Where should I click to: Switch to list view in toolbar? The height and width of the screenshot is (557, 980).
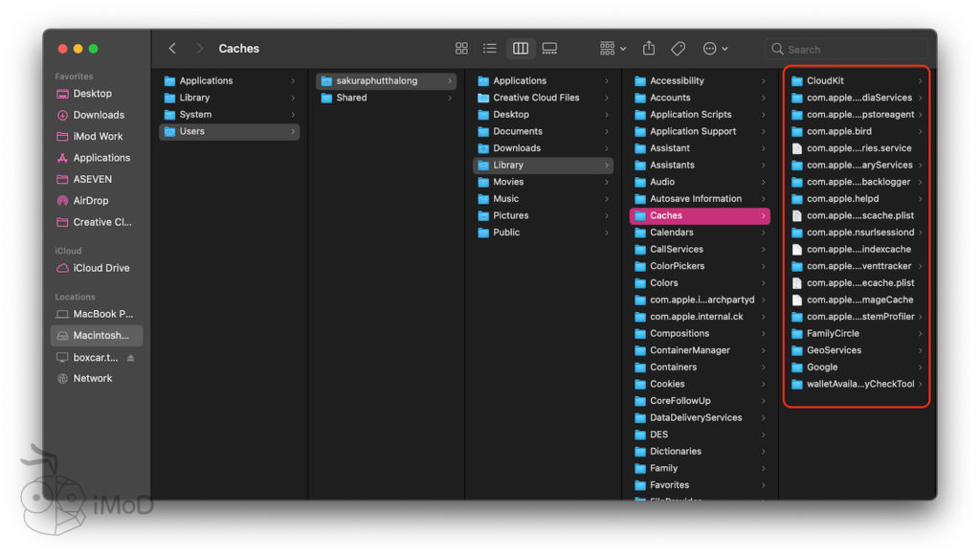point(490,49)
